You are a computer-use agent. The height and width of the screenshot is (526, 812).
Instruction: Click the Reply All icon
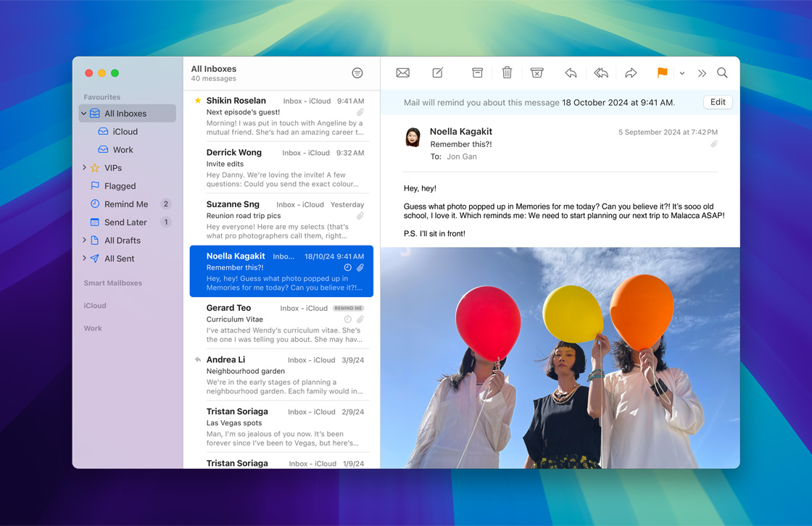[x=600, y=73]
